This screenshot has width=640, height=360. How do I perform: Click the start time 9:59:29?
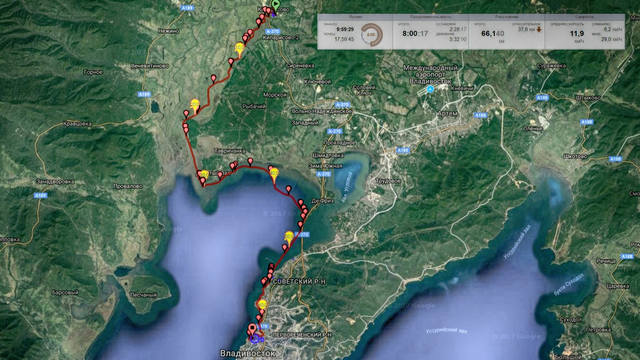pos(345,29)
